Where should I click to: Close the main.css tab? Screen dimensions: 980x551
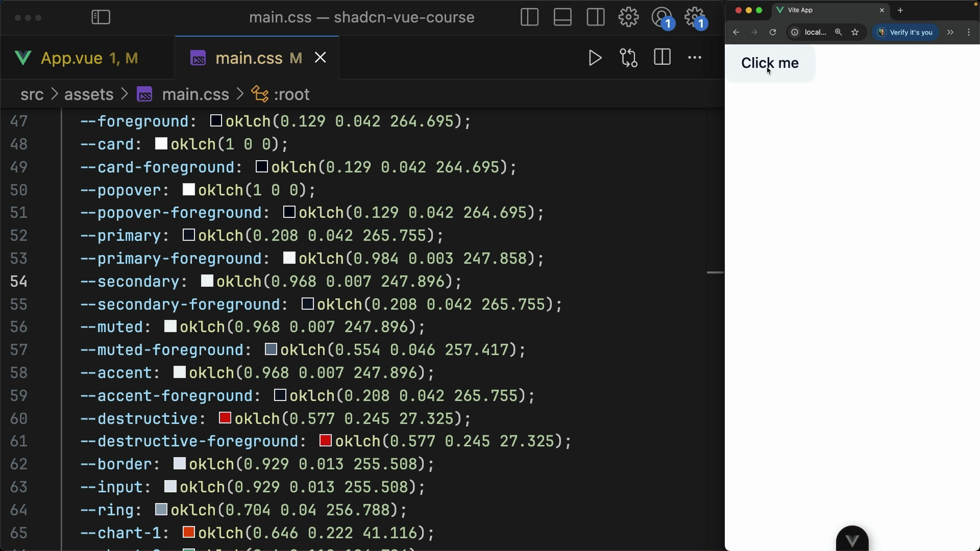320,58
